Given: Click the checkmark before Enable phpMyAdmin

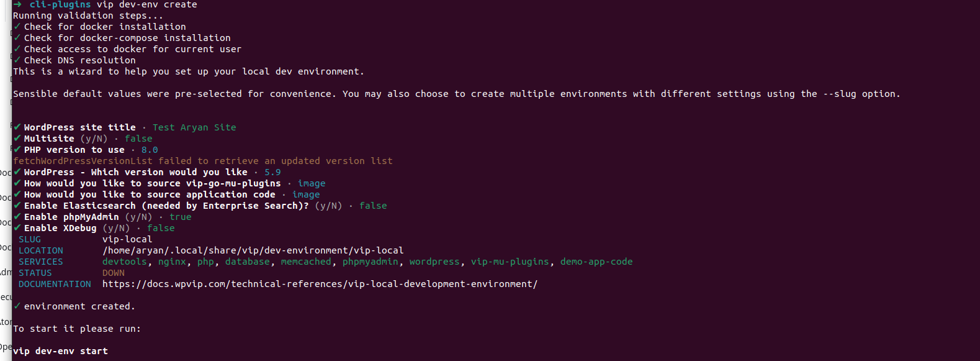Looking at the screenshot, I should pyautogui.click(x=17, y=217).
